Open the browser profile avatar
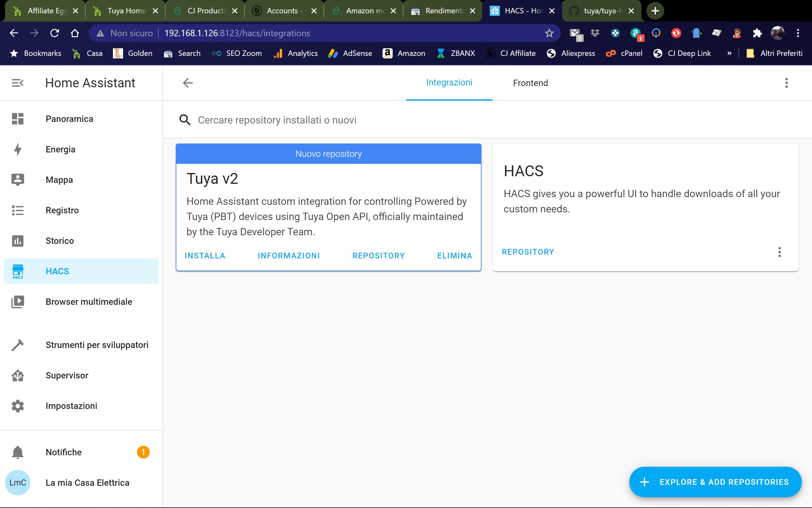The image size is (812, 508). pos(777,33)
